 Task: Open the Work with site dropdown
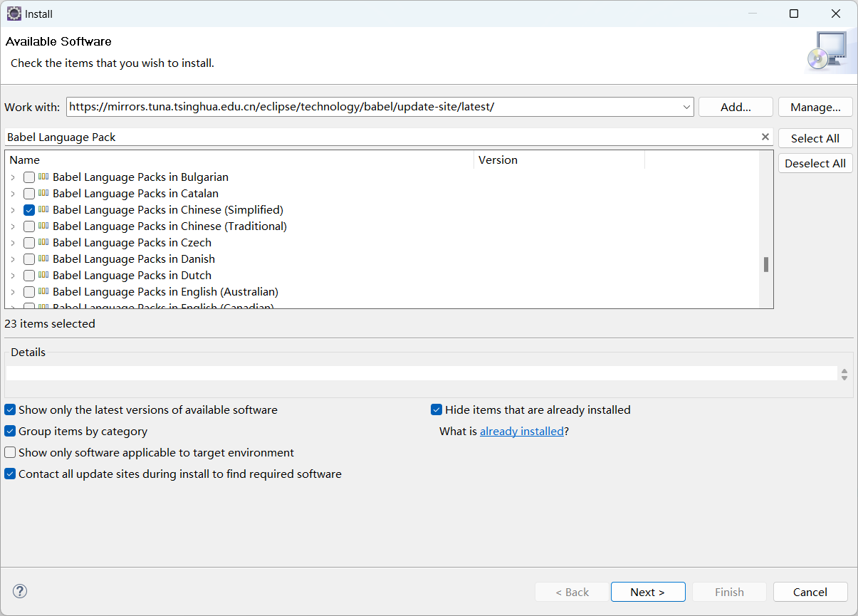pos(686,107)
